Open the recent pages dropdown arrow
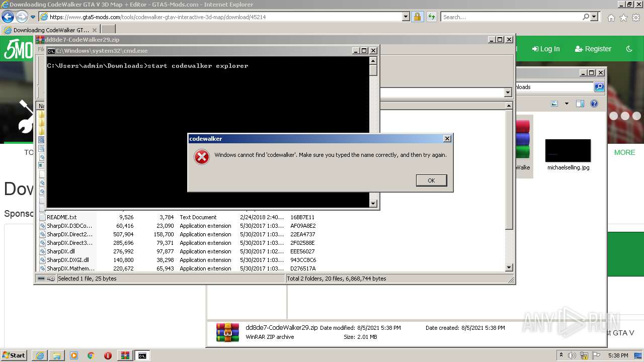Screen dimensions: 644x362 (x=33, y=17)
